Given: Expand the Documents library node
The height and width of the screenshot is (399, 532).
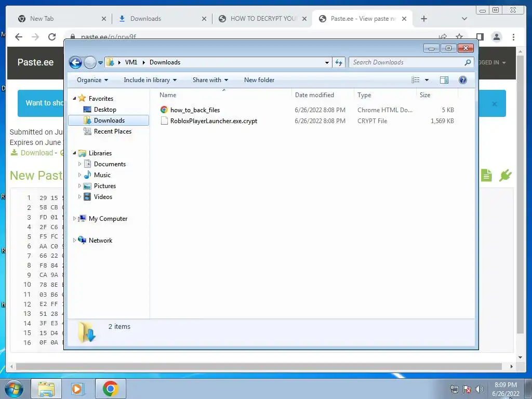Looking at the screenshot, I should point(79,164).
